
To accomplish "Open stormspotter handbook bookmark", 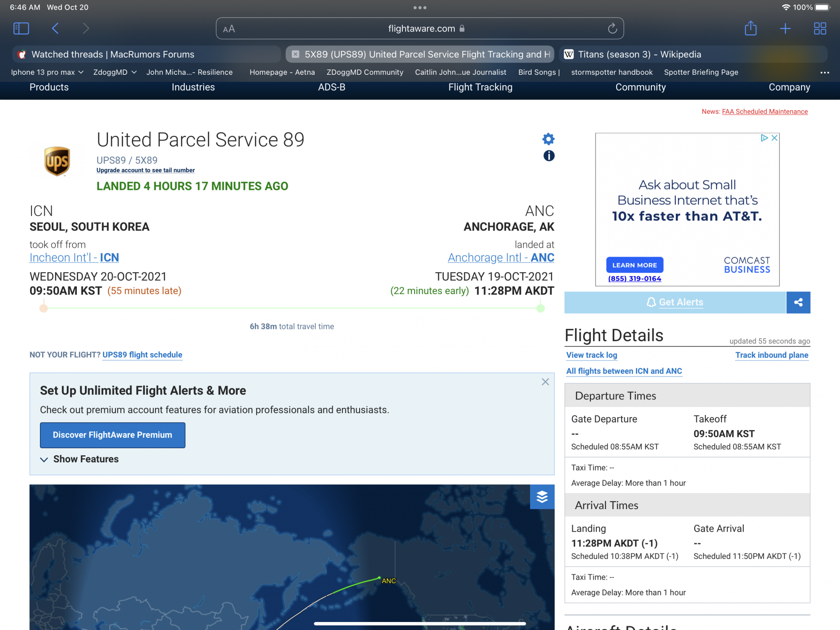I will 612,72.
